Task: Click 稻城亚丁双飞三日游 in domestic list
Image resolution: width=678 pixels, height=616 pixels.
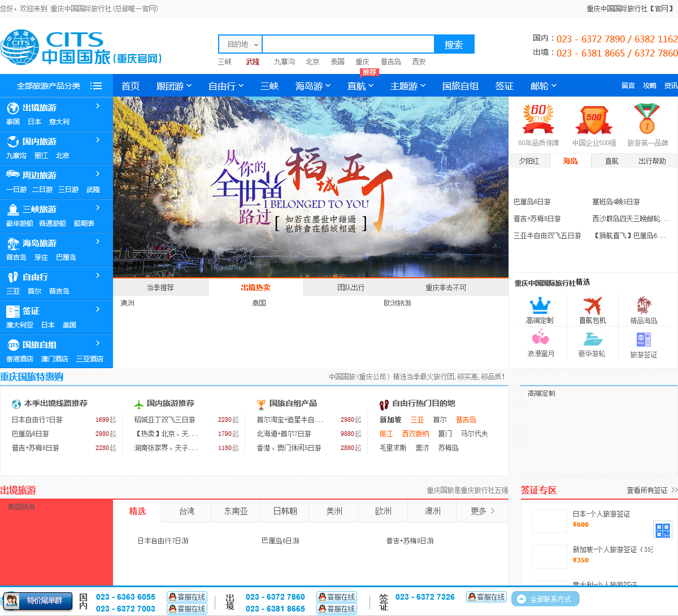Action: pyautogui.click(x=165, y=420)
